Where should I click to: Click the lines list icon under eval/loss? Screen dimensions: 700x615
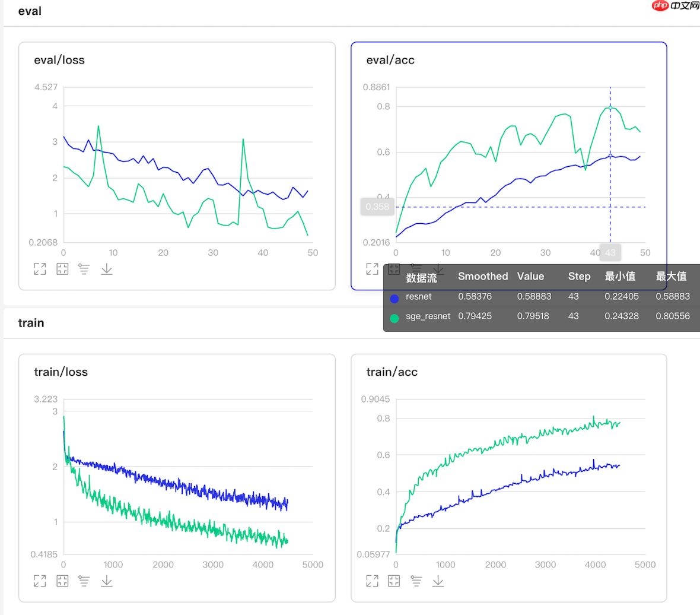84,269
